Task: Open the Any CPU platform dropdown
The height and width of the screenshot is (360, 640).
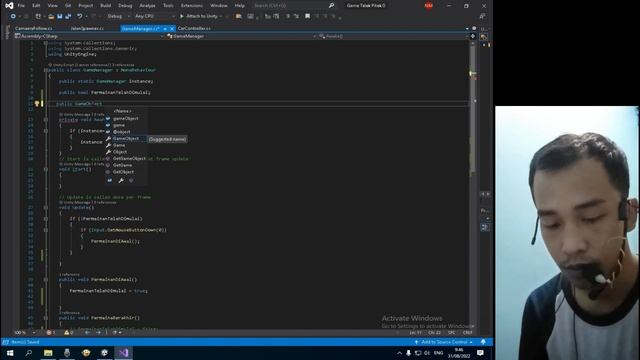Action: tap(154, 16)
